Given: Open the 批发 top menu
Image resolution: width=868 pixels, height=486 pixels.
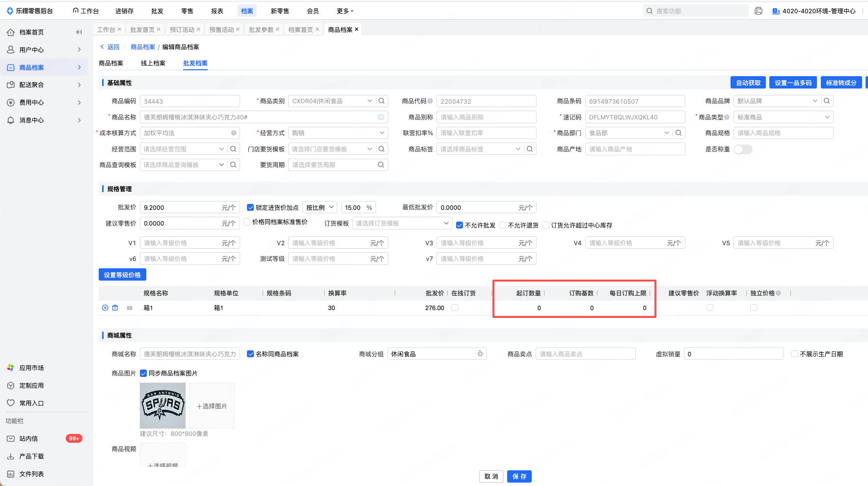Looking at the screenshot, I should (x=157, y=11).
